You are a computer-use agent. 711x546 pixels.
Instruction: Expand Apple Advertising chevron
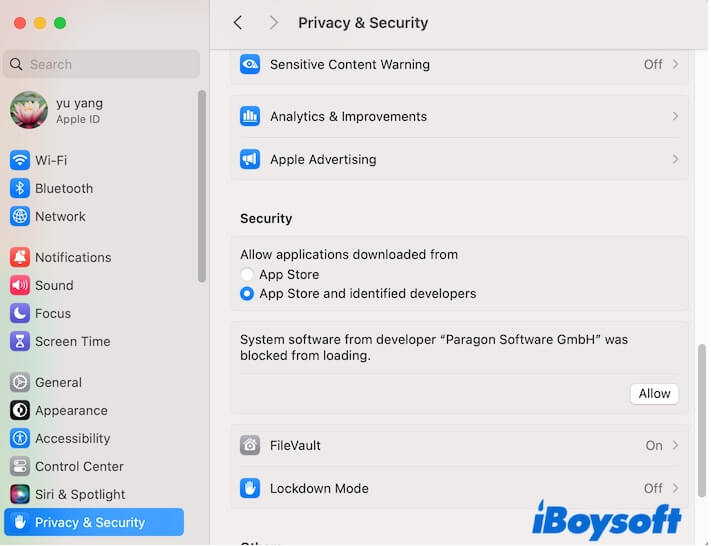tap(676, 159)
